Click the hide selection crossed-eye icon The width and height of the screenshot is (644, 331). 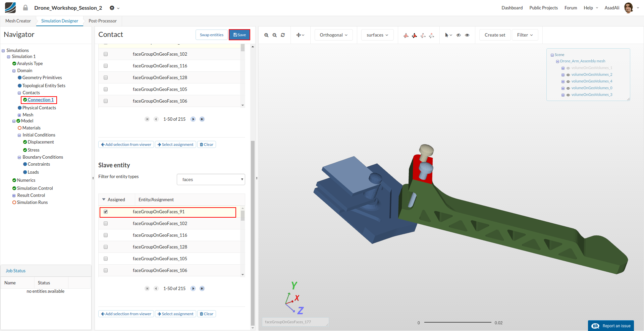tap(459, 35)
